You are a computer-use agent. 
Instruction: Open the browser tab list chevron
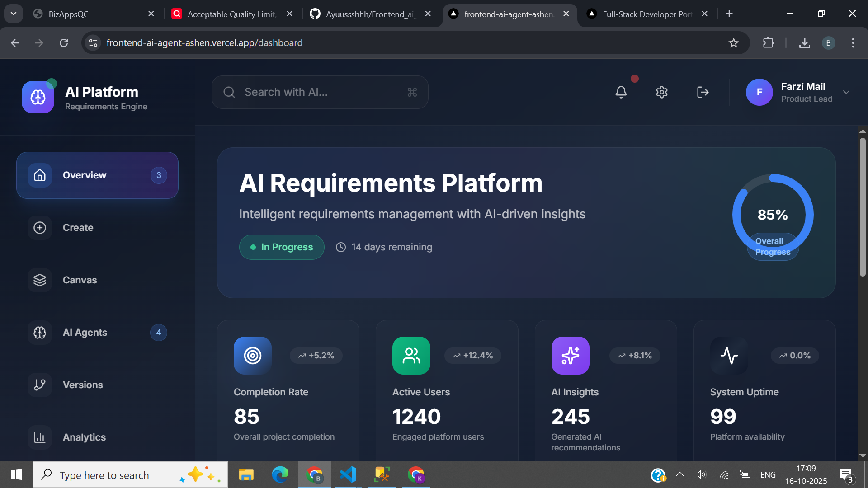(13, 14)
